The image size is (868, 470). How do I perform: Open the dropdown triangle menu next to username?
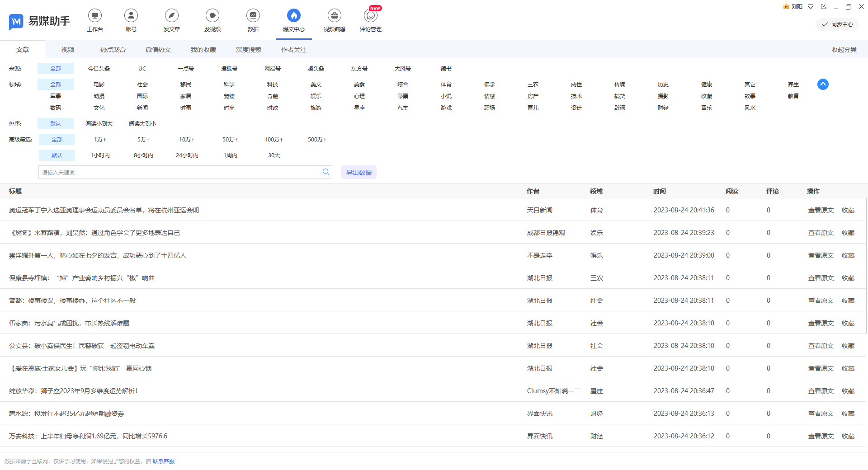pos(811,7)
